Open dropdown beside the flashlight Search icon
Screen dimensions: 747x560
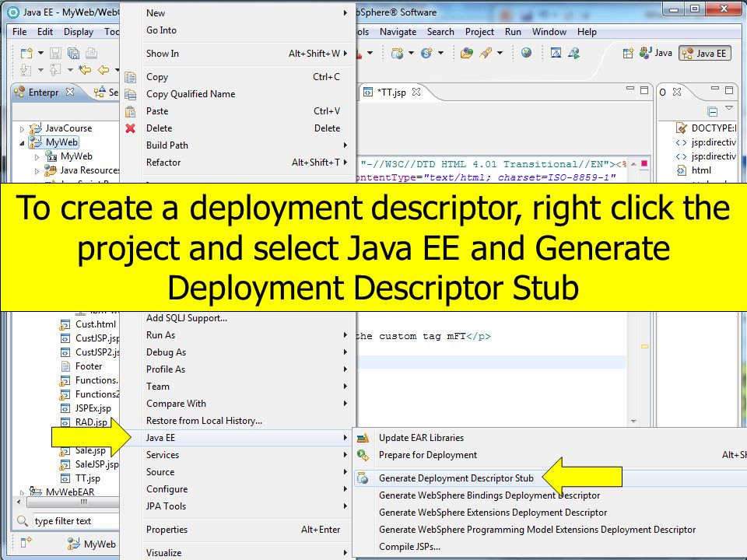(x=500, y=53)
